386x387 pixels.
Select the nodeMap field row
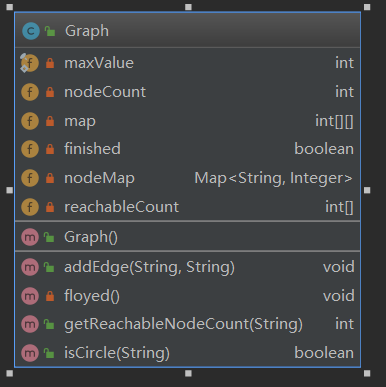(x=188, y=178)
